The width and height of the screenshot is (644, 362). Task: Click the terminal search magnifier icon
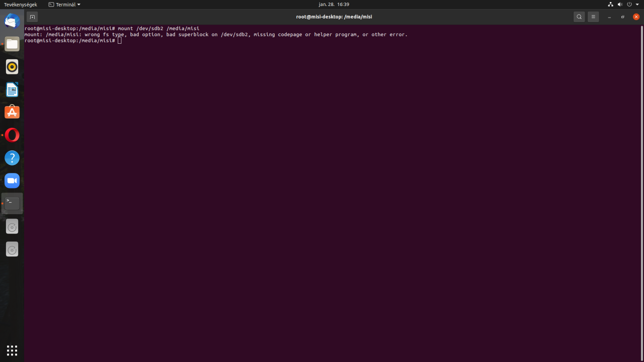[x=579, y=17]
